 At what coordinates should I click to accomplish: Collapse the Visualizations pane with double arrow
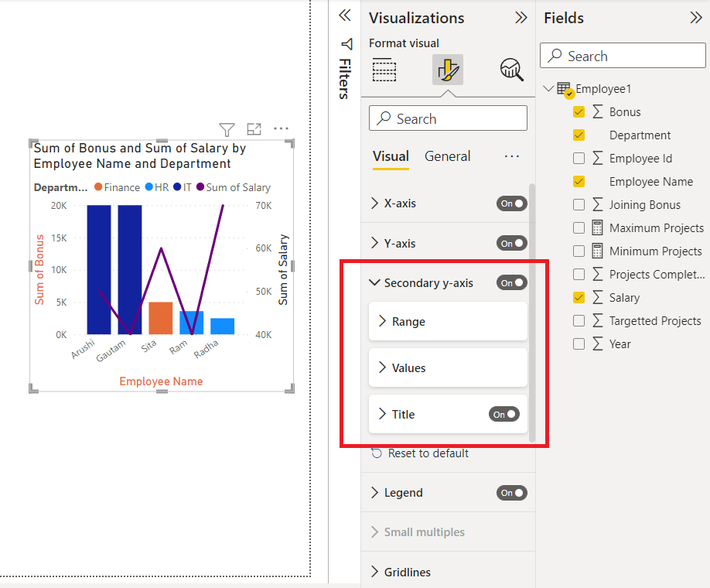[x=521, y=18]
